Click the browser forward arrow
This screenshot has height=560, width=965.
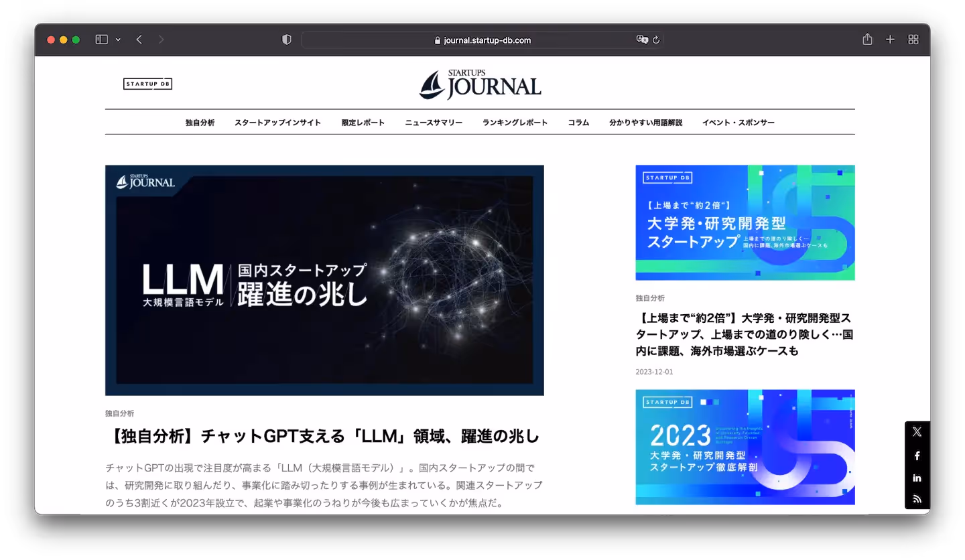[x=161, y=40]
